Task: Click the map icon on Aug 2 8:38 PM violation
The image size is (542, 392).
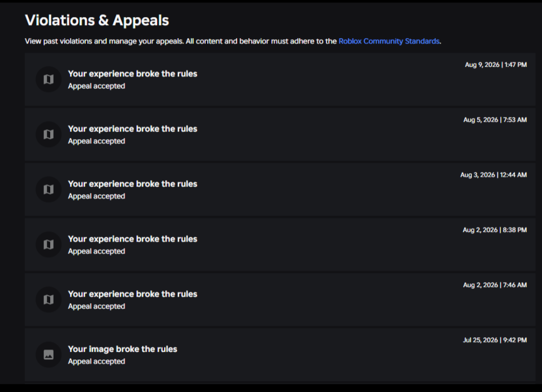Action: [48, 244]
